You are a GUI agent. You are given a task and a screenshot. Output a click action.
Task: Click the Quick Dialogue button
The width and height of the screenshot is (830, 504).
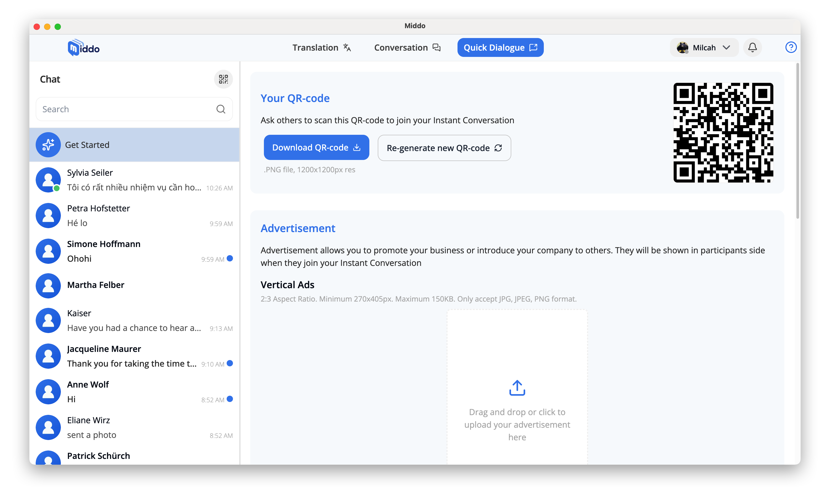(x=500, y=47)
